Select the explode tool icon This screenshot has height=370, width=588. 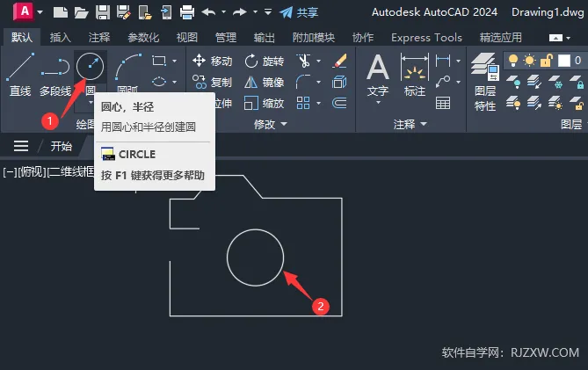pyautogui.click(x=339, y=82)
